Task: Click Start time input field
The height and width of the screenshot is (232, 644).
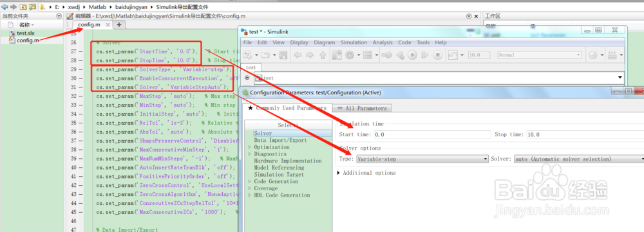Action: tap(432, 134)
